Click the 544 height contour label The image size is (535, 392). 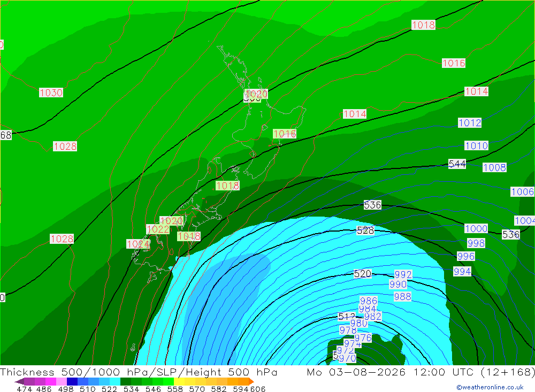click(x=457, y=164)
